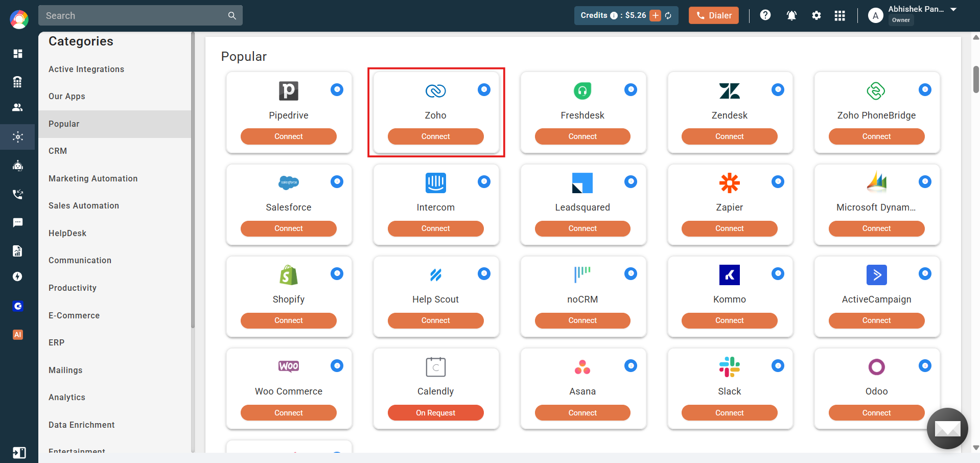This screenshot has height=463, width=980.
Task: Connect the Zoho PhoneBridge integration
Action: [876, 136]
